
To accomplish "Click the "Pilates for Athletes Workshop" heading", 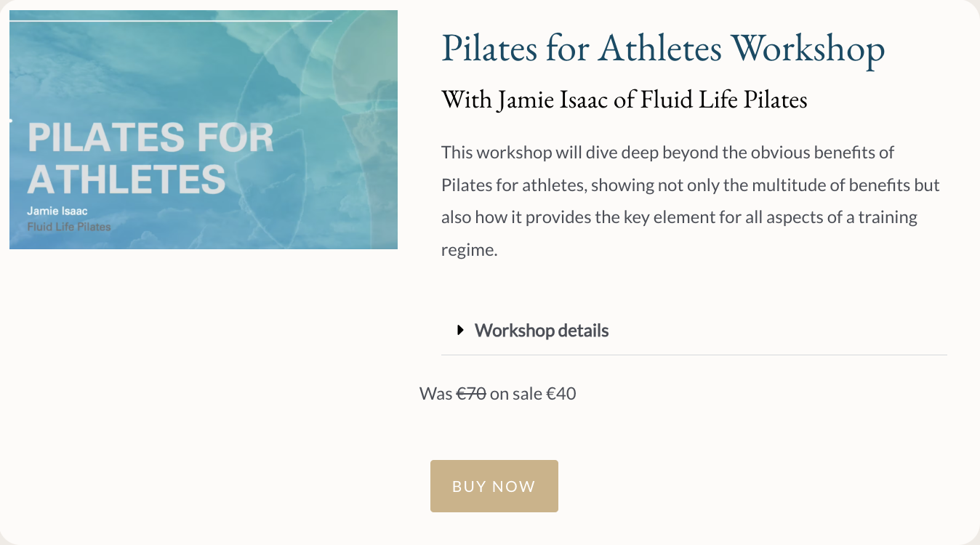I will pyautogui.click(x=662, y=49).
